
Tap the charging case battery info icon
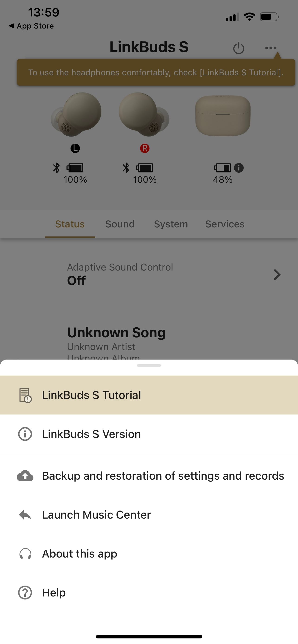(239, 168)
